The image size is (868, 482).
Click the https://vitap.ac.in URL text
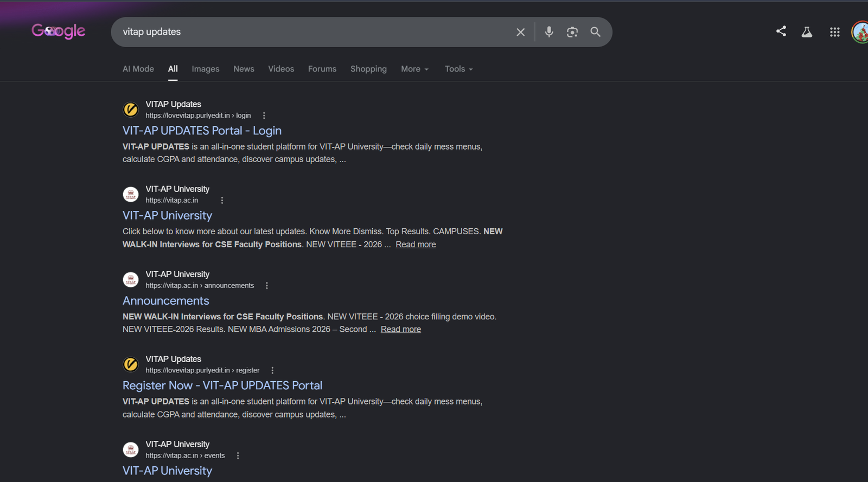[x=171, y=200]
